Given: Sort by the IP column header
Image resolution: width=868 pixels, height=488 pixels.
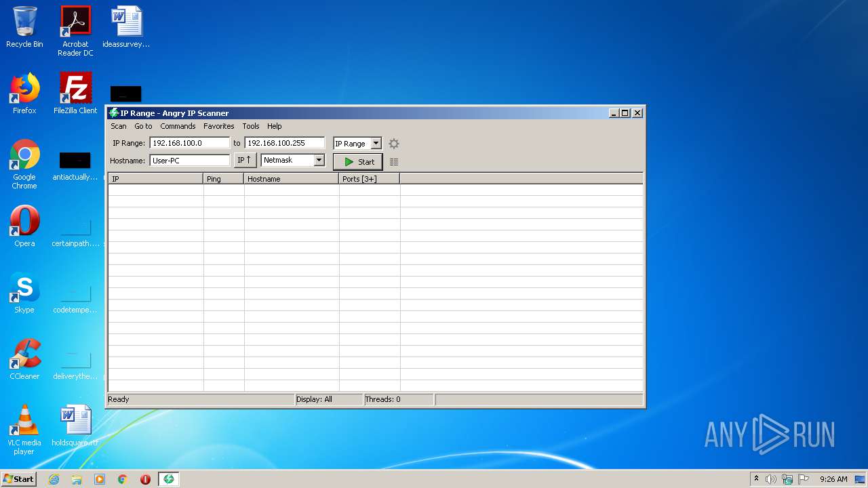Looking at the screenshot, I should pos(155,179).
